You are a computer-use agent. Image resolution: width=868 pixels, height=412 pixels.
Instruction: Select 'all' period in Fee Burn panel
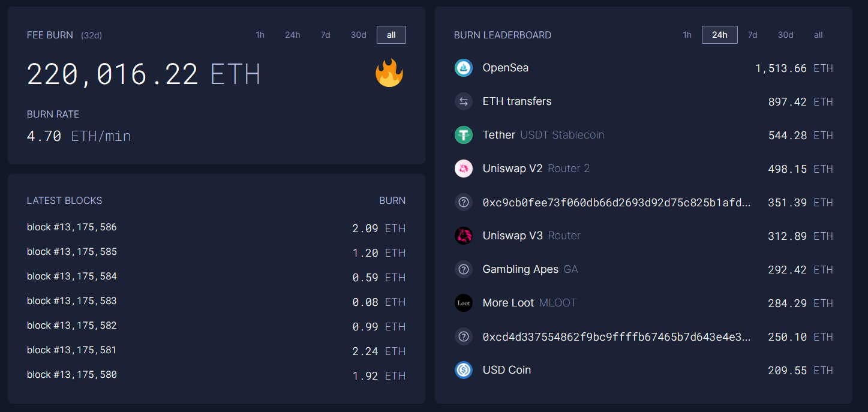(391, 35)
